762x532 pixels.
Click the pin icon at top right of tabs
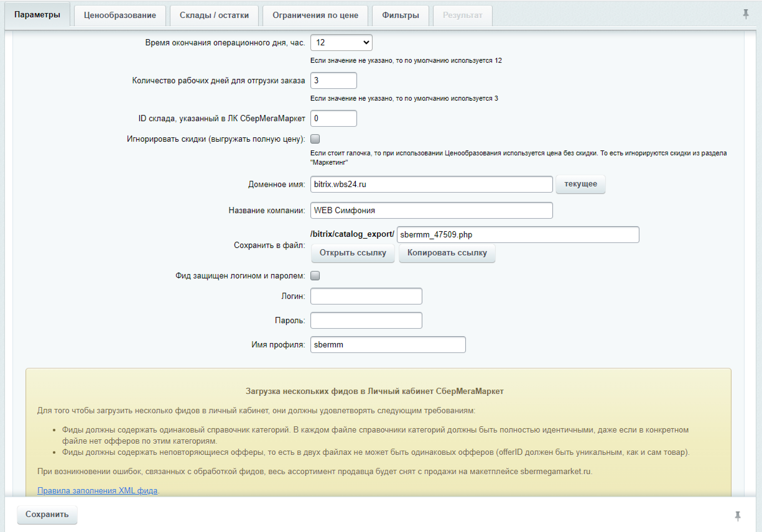coord(746,14)
